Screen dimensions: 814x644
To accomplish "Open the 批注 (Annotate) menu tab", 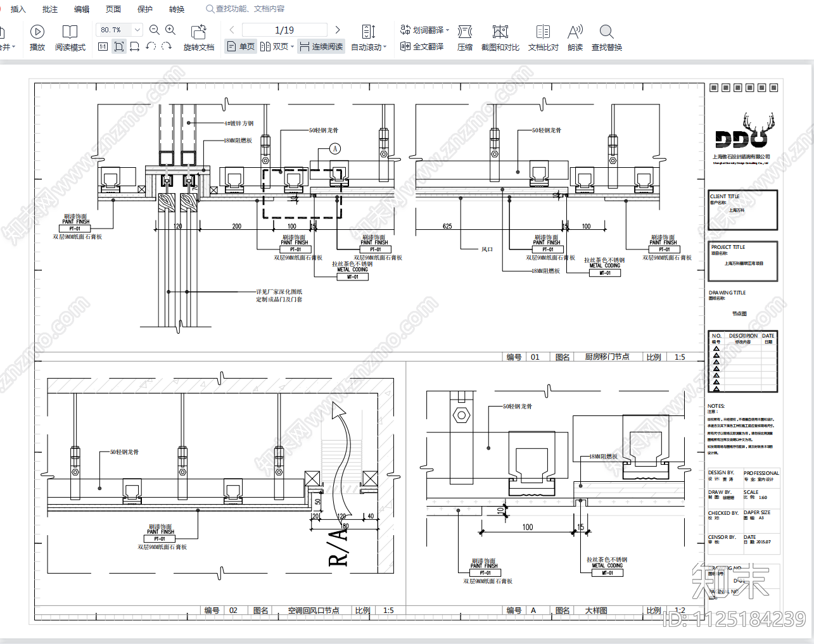I will (x=50, y=9).
